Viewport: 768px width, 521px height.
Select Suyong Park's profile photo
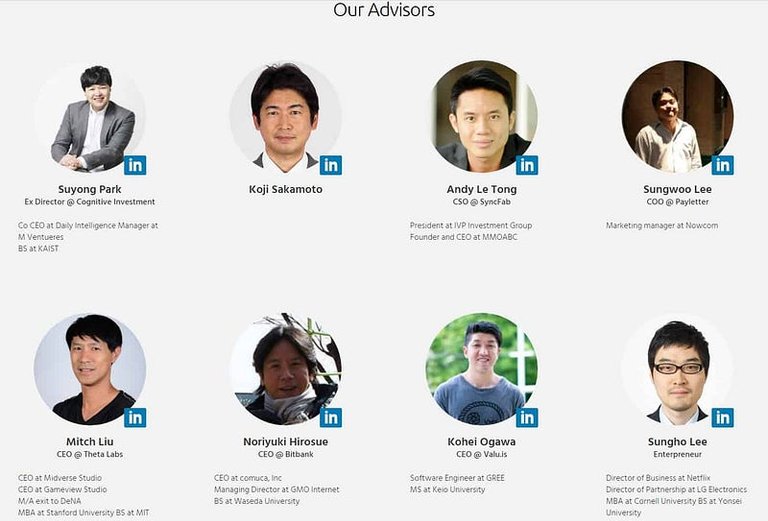89,117
